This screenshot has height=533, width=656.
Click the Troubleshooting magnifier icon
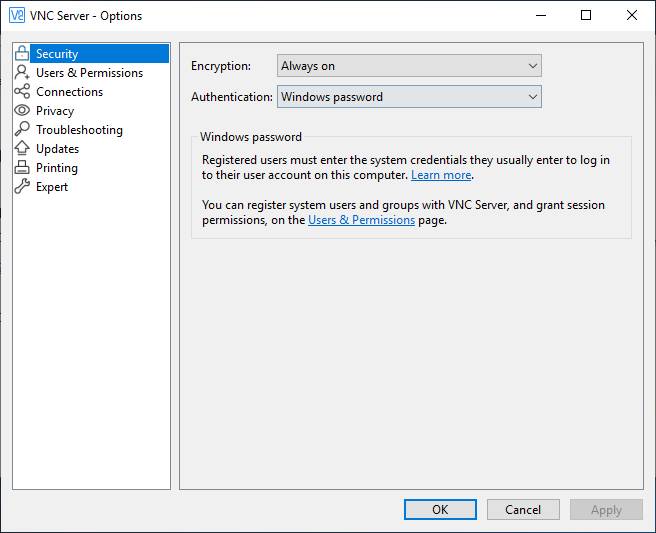(22, 129)
